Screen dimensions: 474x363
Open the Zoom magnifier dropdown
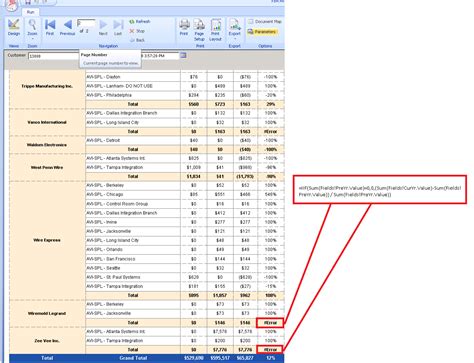[x=32, y=28]
